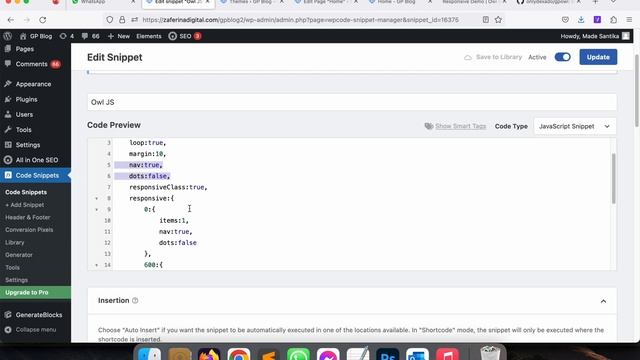Image resolution: width=640 pixels, height=360 pixels.
Task: Click Save to Library
Action: 493,57
